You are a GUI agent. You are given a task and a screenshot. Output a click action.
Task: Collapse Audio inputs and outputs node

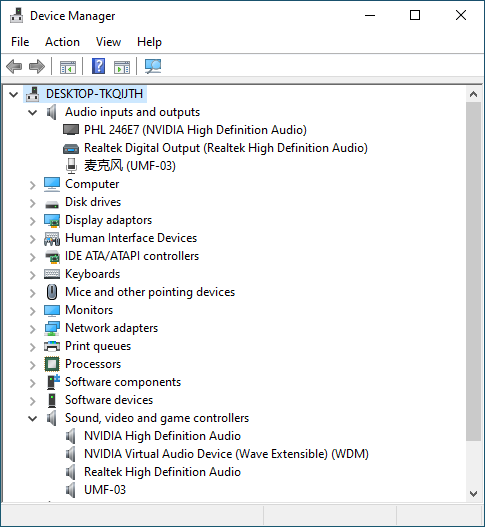pos(33,112)
